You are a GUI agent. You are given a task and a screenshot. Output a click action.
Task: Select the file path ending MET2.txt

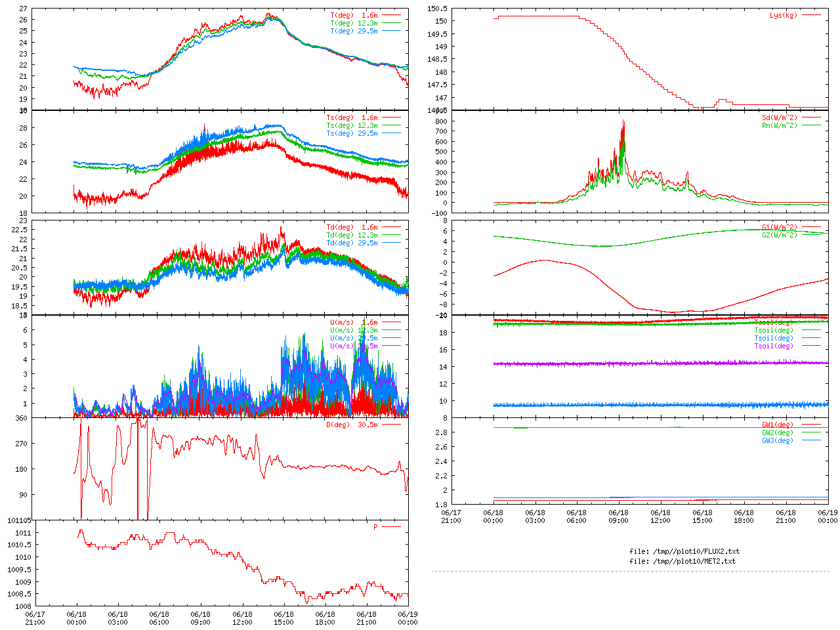[694, 562]
